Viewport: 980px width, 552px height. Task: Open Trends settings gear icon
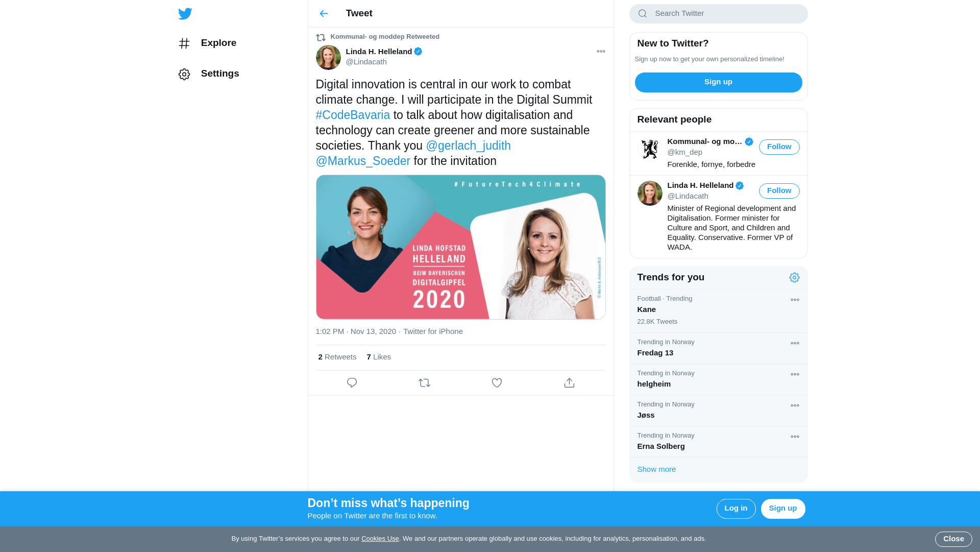click(794, 278)
